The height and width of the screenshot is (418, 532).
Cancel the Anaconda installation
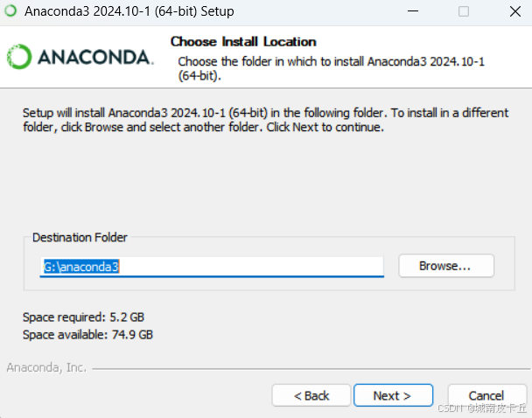click(x=486, y=395)
